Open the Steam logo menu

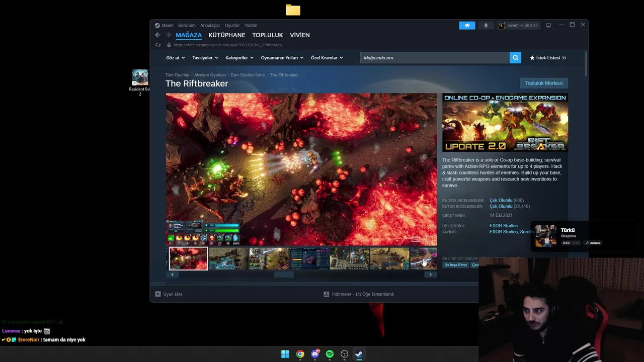[164, 25]
